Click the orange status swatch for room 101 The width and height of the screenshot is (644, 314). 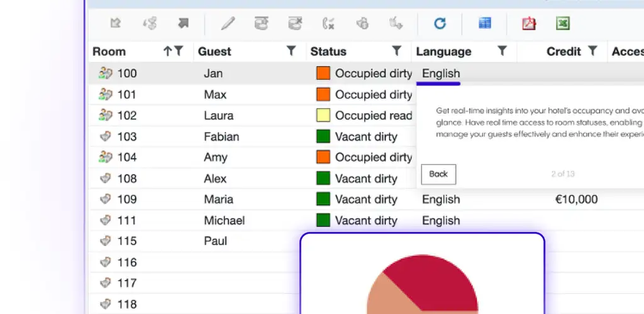[x=323, y=95]
